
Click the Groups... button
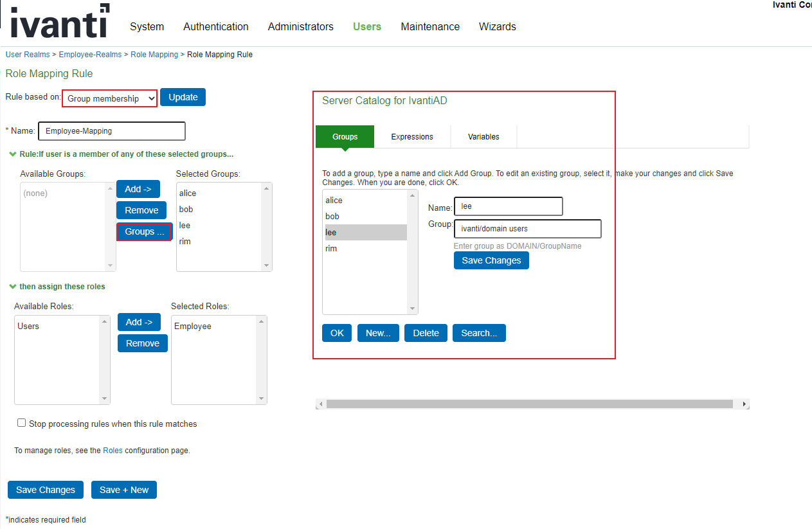144,231
